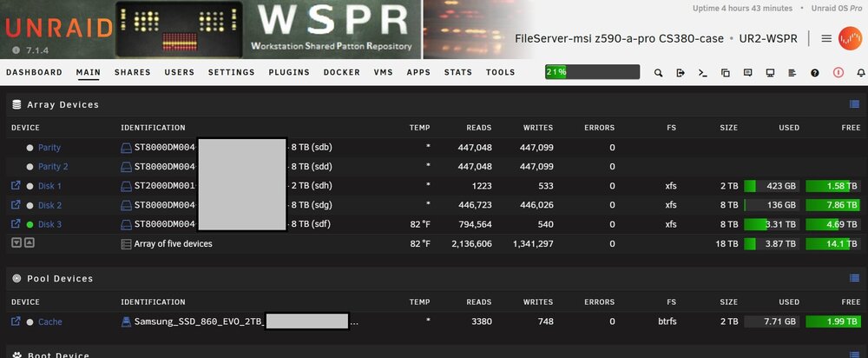Open the Apps tab
The width and height of the screenshot is (868, 358).
(x=418, y=72)
